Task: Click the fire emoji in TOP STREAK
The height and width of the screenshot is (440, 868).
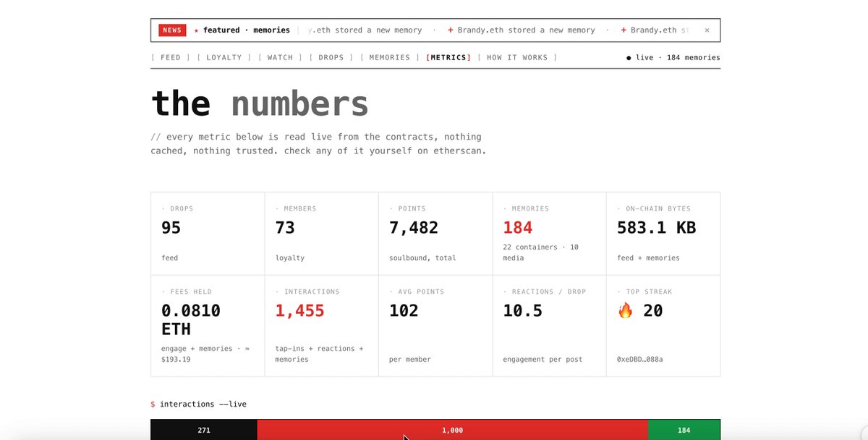Action: pyautogui.click(x=626, y=311)
